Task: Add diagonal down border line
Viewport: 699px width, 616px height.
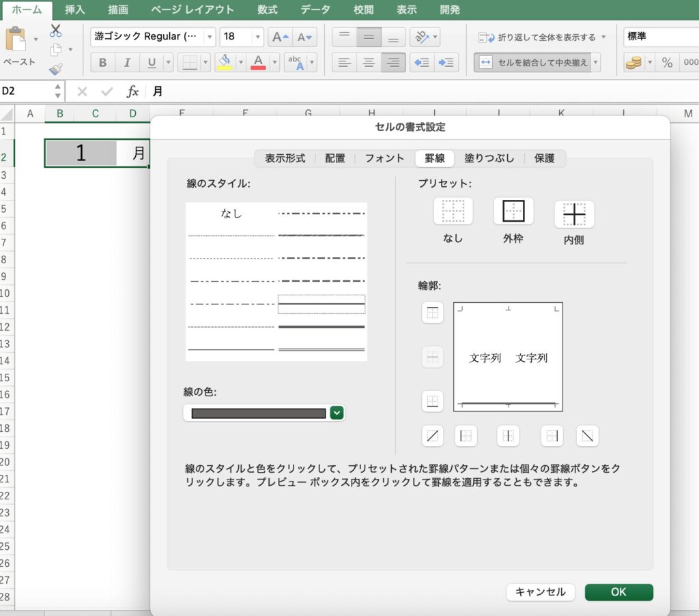Action: (587, 436)
